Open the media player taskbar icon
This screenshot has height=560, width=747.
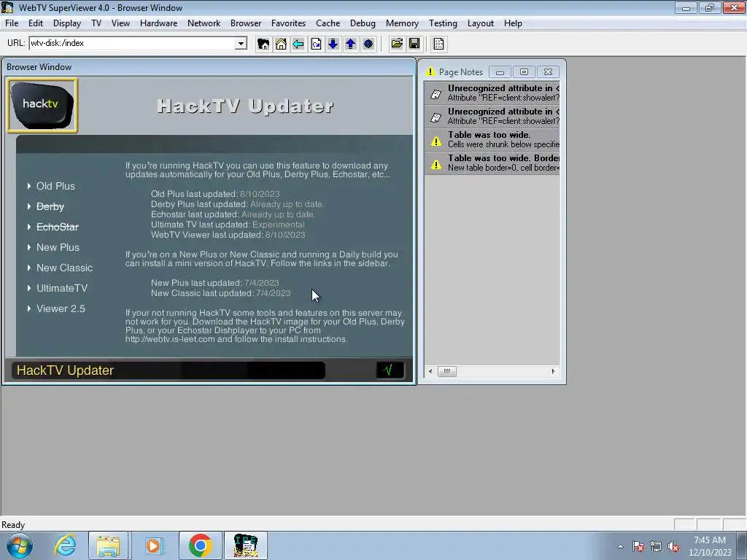tap(153, 545)
